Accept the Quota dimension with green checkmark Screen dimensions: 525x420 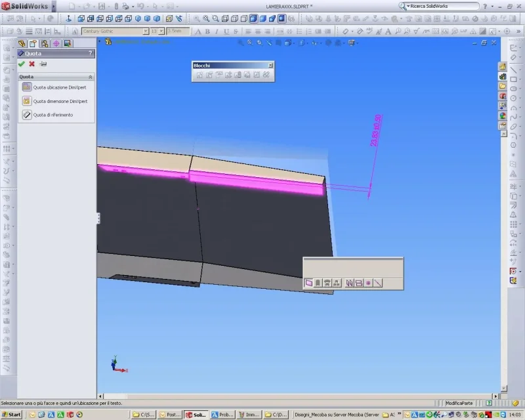click(22, 64)
